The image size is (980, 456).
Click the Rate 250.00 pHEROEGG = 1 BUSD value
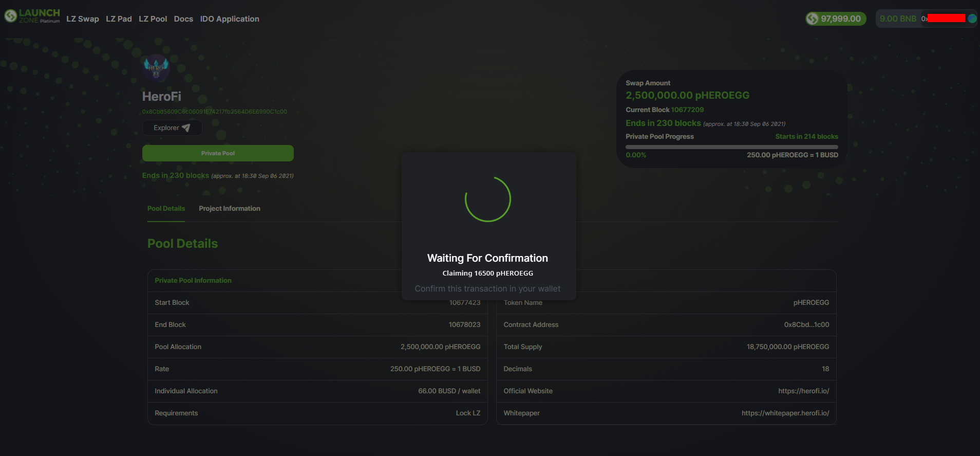(435, 369)
